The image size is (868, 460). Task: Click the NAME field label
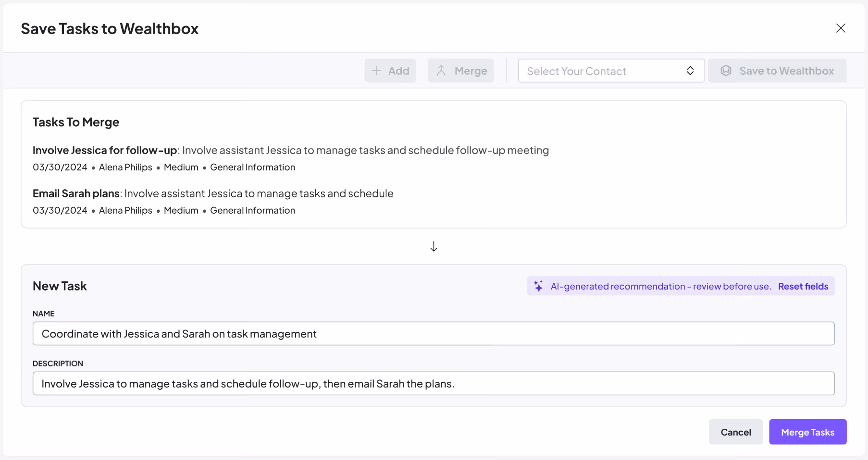point(44,314)
